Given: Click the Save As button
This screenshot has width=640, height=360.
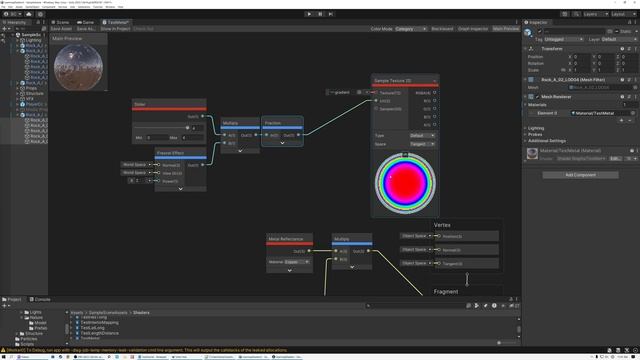Looking at the screenshot, I should coord(86,29).
